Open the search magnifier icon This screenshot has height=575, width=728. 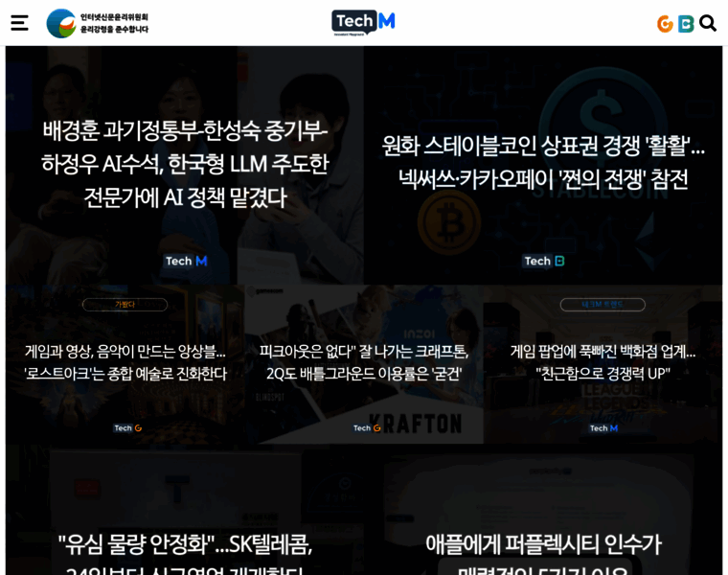point(708,23)
